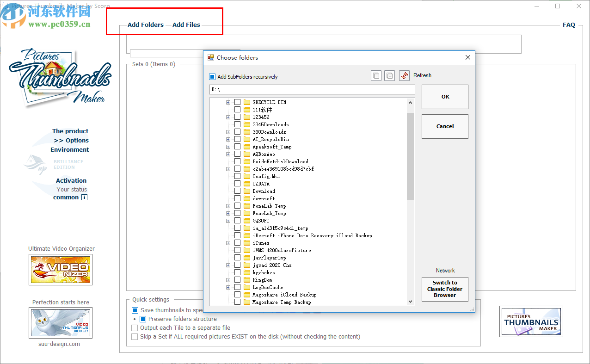Check the 2345Downloads folder checkbox
Image resolution: width=590 pixels, height=364 pixels.
237,124
